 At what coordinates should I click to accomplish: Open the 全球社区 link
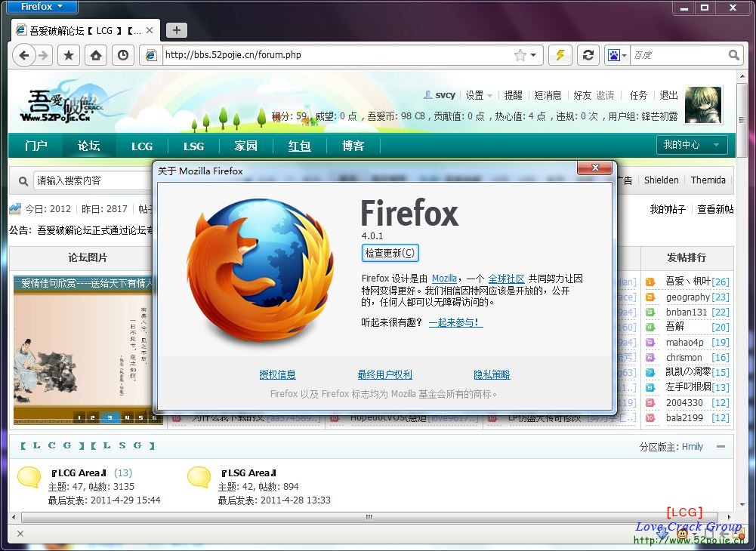(506, 279)
